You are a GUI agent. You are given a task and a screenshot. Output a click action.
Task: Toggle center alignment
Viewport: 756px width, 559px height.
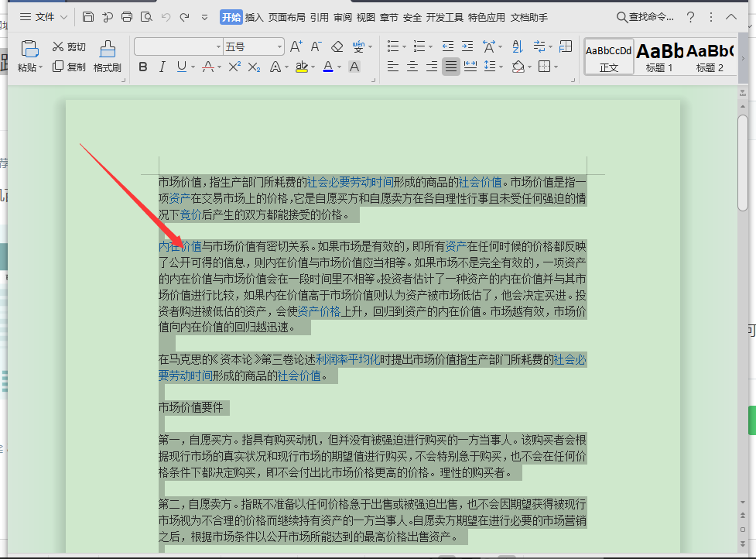(x=412, y=66)
